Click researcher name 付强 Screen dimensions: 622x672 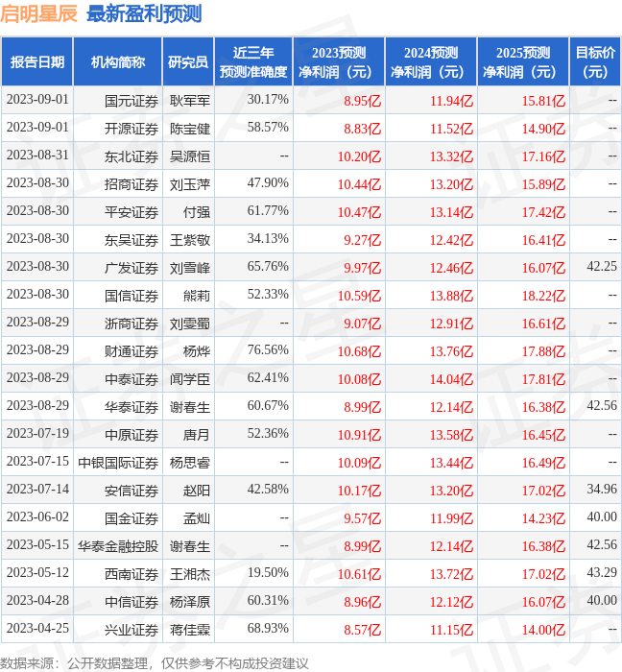tap(197, 212)
